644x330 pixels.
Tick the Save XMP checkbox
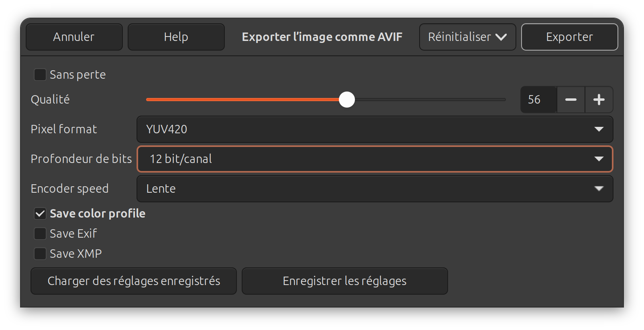pos(40,254)
